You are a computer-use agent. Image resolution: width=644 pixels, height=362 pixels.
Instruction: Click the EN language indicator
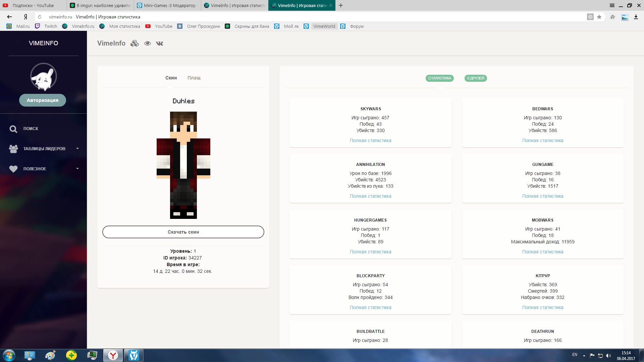[575, 355]
